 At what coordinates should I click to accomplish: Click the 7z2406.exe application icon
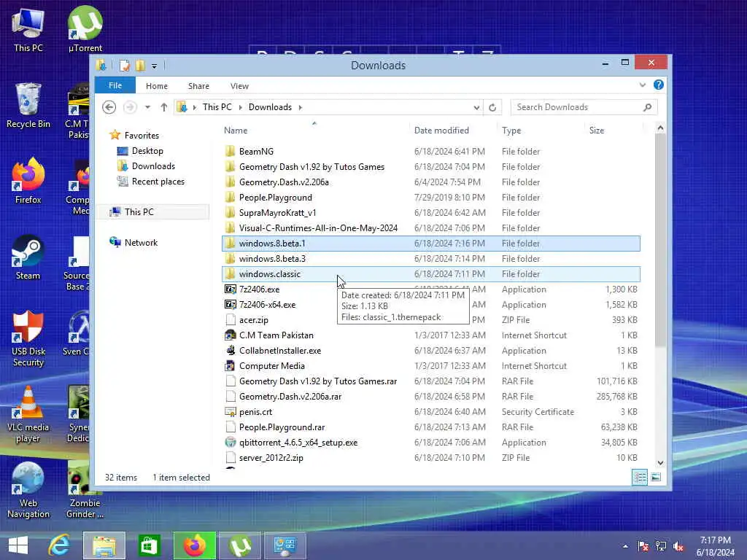pyautogui.click(x=230, y=289)
